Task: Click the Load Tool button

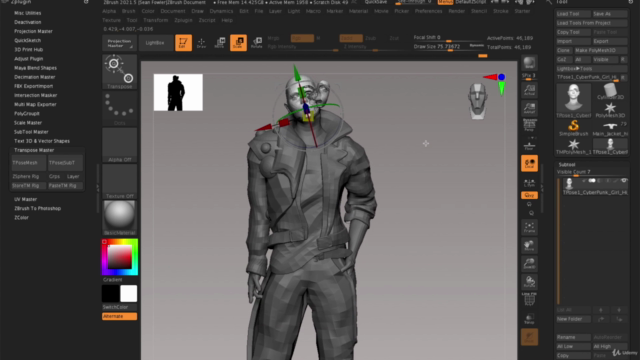Action: point(573,14)
